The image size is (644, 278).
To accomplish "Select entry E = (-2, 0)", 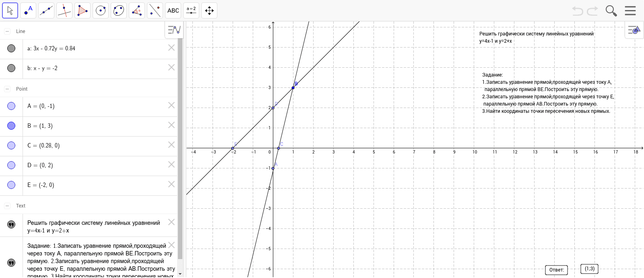I will [x=41, y=185].
